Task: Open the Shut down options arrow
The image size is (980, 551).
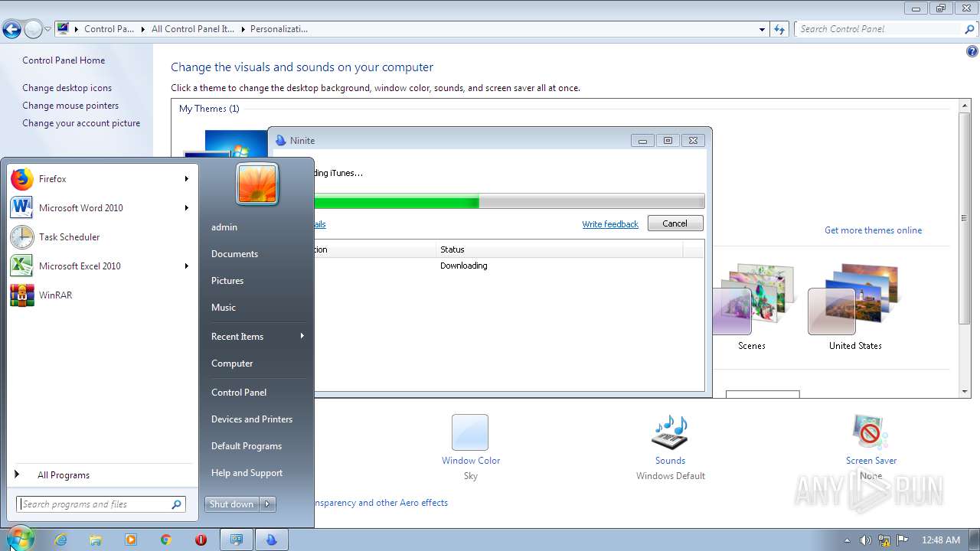Action: coord(267,504)
